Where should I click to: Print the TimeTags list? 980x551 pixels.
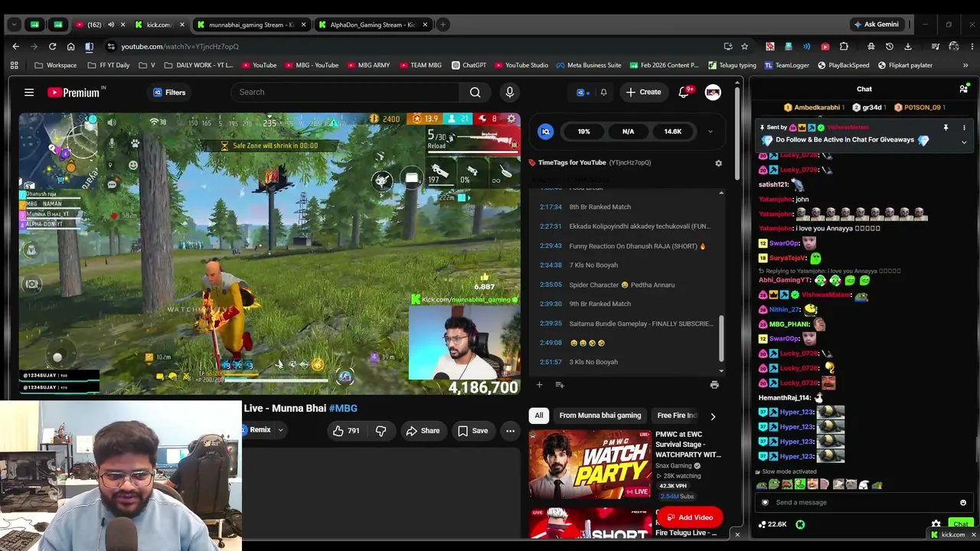click(x=714, y=385)
